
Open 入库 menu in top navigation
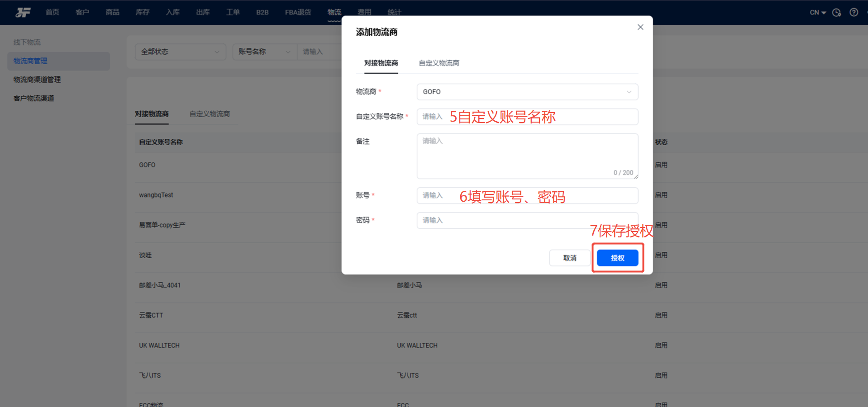point(173,12)
